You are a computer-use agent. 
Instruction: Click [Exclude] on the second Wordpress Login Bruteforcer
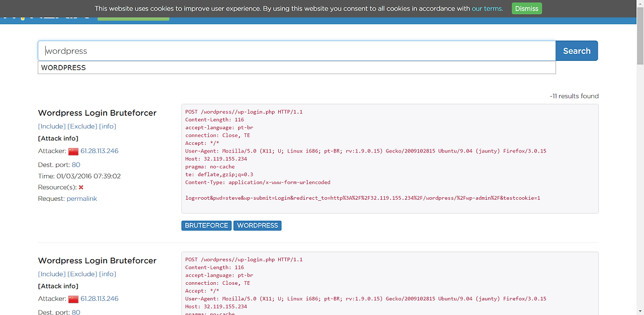tap(83, 274)
